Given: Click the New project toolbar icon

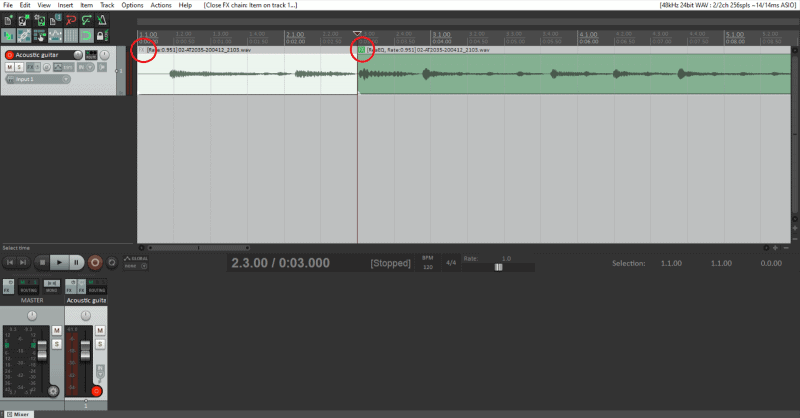Looking at the screenshot, I should coord(8,20).
